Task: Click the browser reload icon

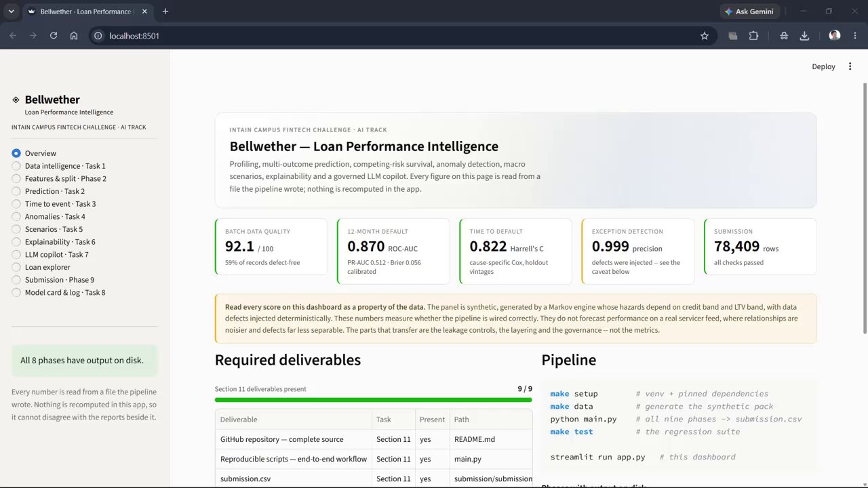Action: [54, 36]
